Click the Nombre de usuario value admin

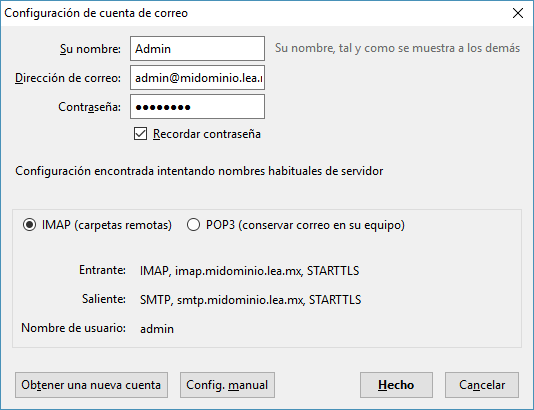(x=157, y=329)
